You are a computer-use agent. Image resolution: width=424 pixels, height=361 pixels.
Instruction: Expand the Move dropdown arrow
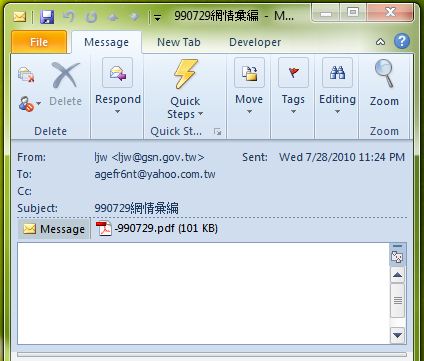tap(249, 112)
